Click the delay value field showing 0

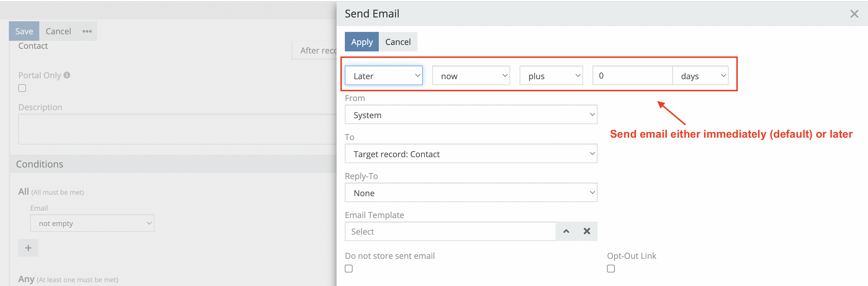632,75
